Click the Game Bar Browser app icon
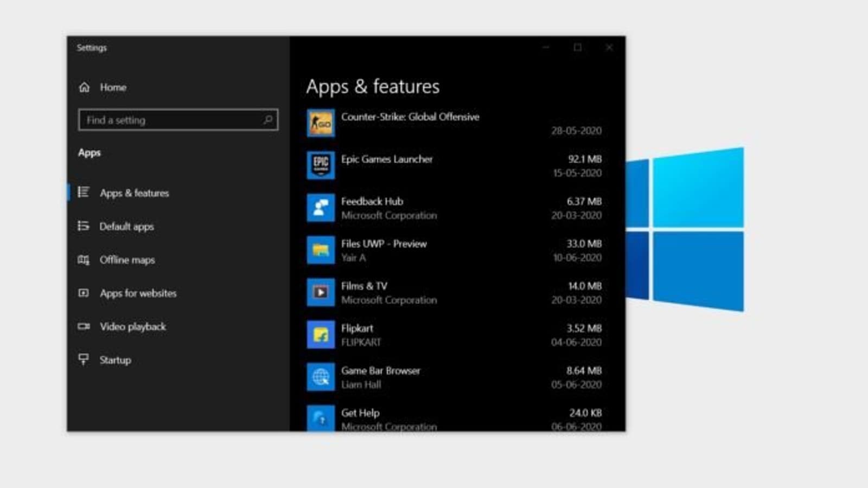 (x=321, y=377)
